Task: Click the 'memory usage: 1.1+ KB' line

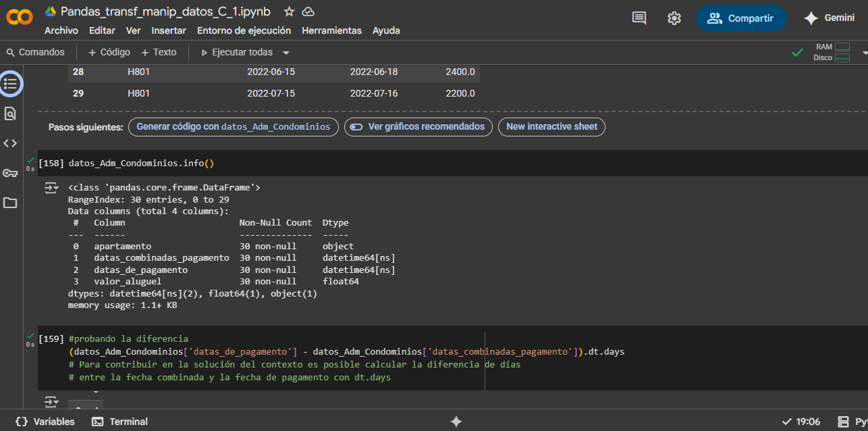Action: (122, 305)
